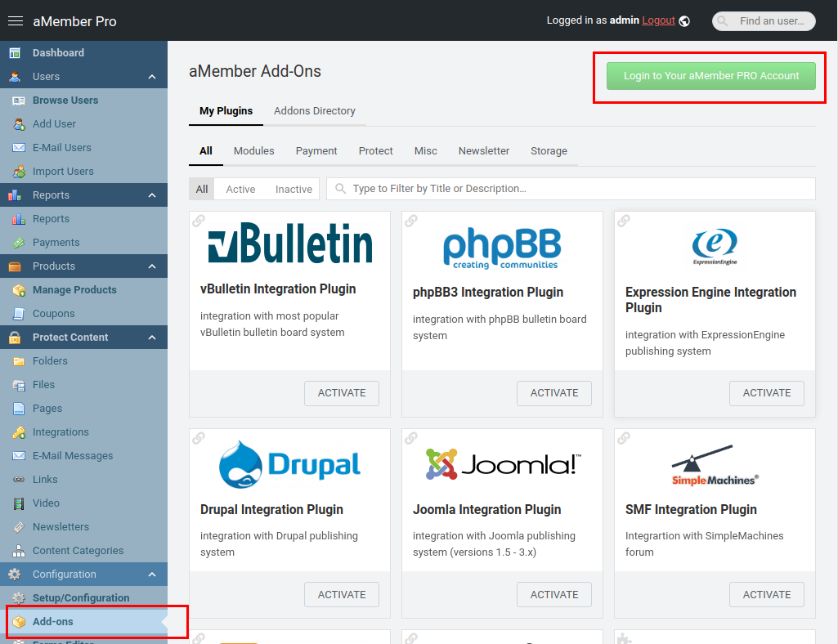Screen dimensions: 838x644
Task: Filter plugins by Inactive status
Action: pos(294,189)
